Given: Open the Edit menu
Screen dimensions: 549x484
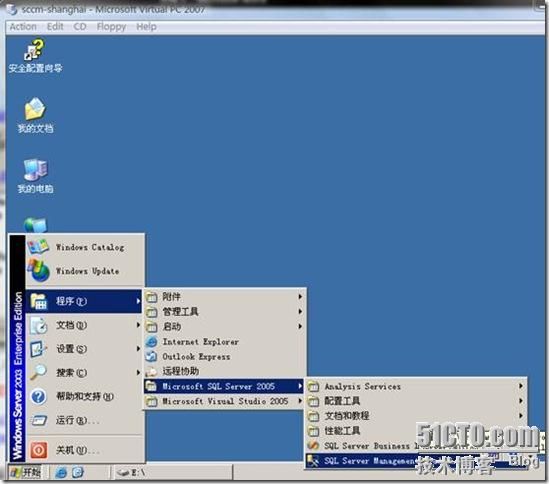Looking at the screenshot, I should coord(55,27).
